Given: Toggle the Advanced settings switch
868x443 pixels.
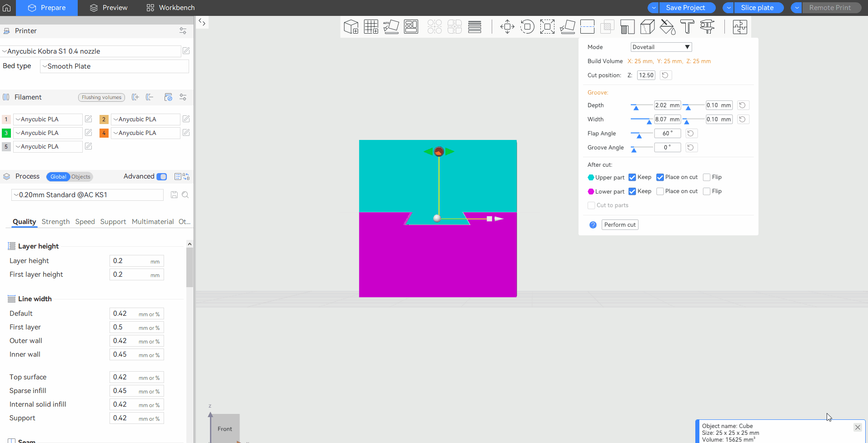Looking at the screenshot, I should (x=162, y=177).
